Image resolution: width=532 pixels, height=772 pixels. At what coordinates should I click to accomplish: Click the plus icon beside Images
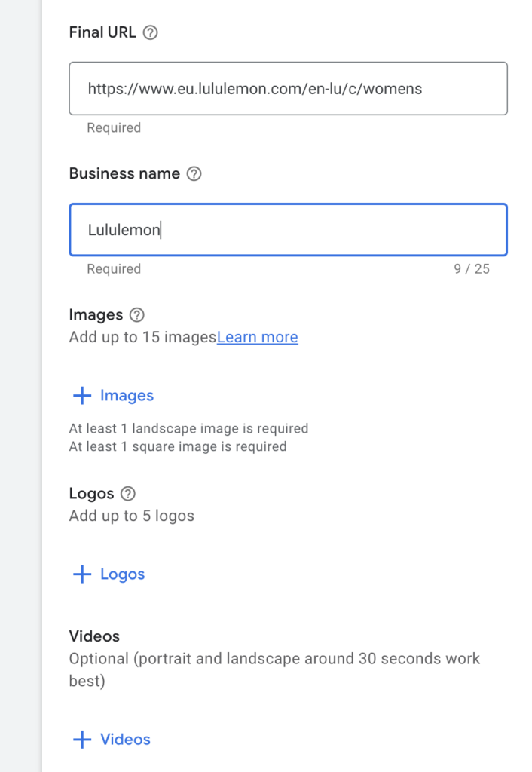click(x=82, y=395)
